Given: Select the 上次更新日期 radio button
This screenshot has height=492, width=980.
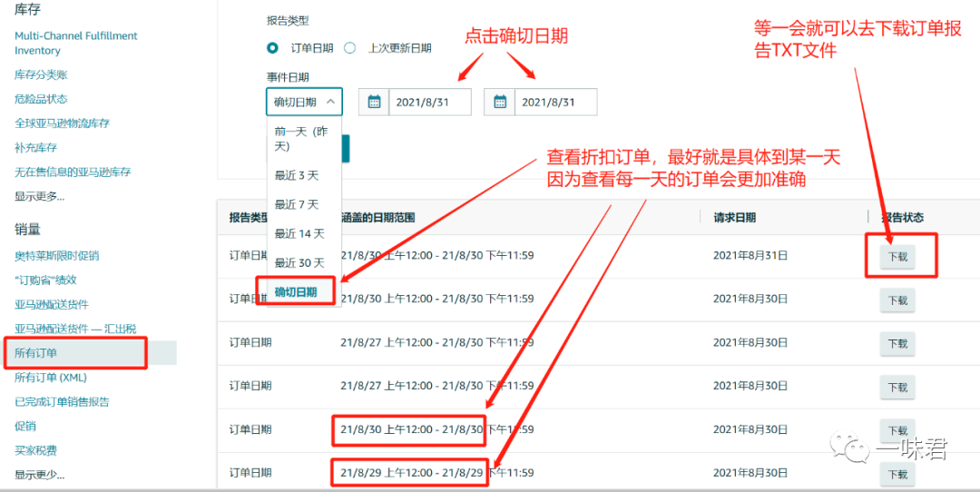Looking at the screenshot, I should click(x=350, y=47).
